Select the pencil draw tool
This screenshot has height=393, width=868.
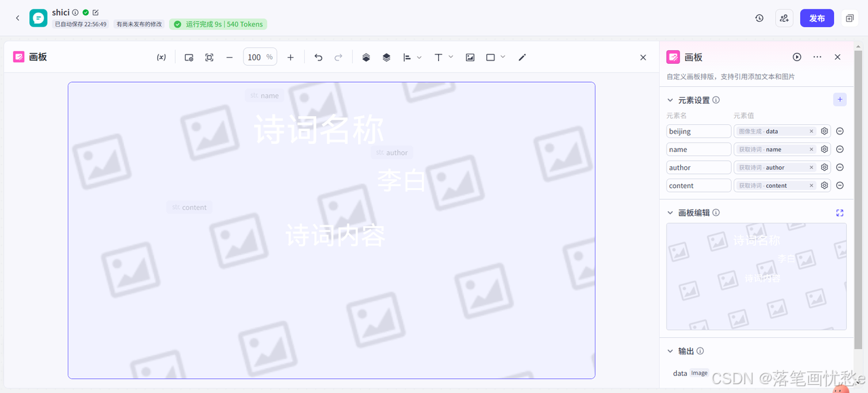[522, 58]
